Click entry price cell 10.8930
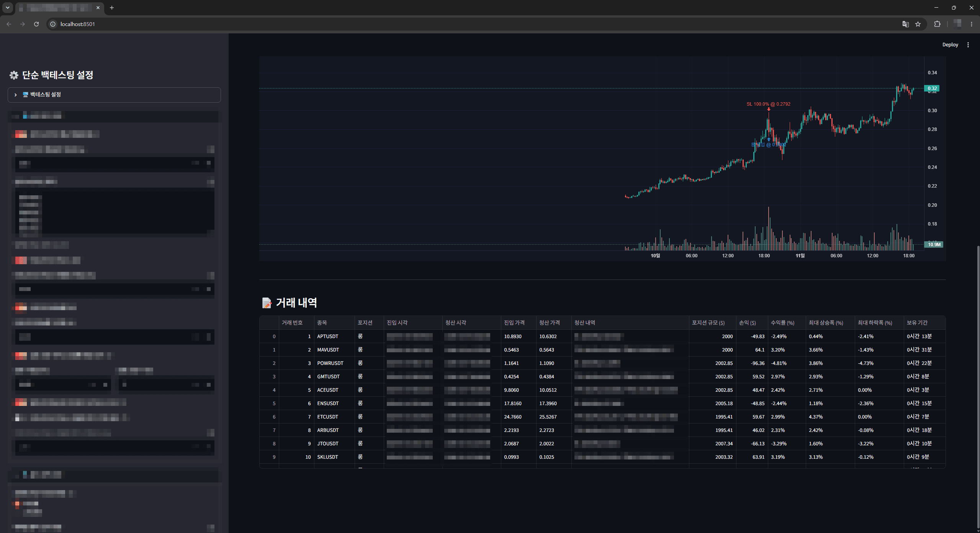 pos(519,337)
